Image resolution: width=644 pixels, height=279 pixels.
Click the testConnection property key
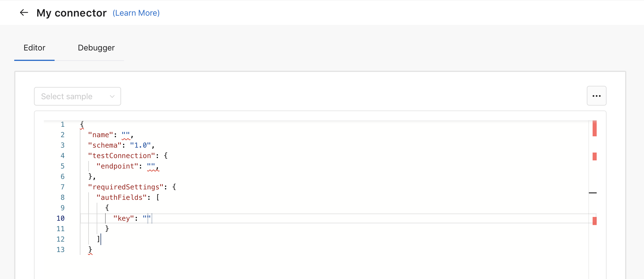click(x=122, y=155)
